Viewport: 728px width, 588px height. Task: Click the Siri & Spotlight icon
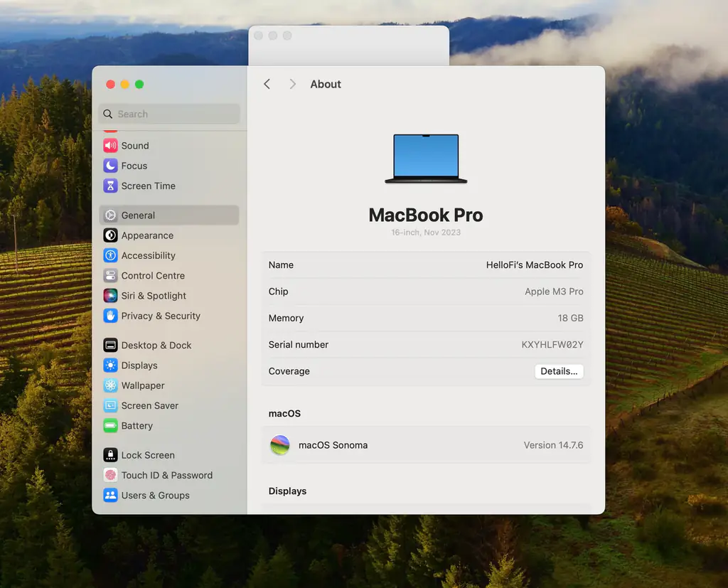click(110, 296)
